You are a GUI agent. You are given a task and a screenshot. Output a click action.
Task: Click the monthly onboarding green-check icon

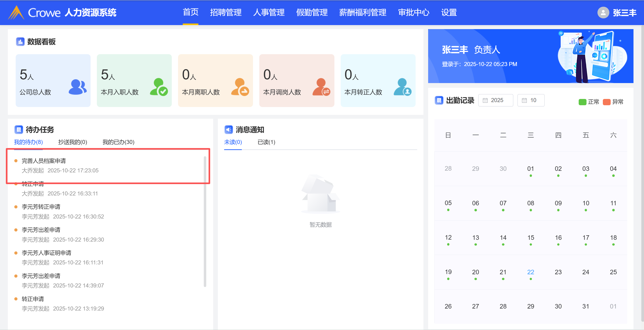[x=159, y=87]
